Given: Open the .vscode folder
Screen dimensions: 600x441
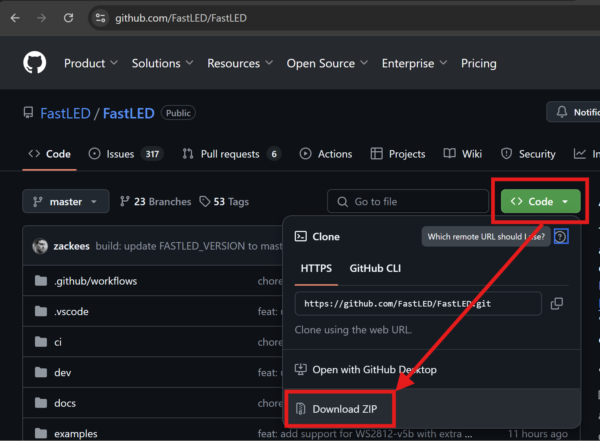Looking at the screenshot, I should 73,311.
